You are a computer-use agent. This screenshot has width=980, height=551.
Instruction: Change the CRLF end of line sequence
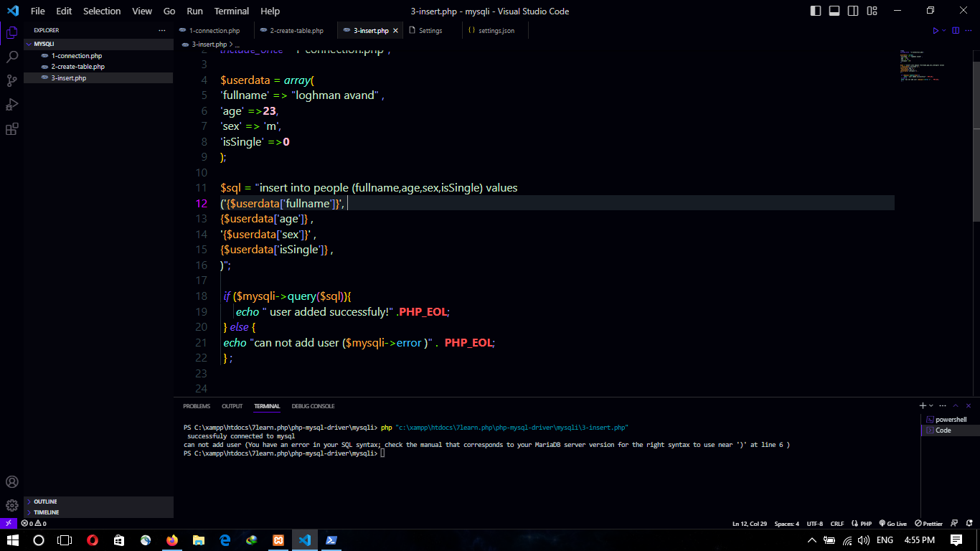point(837,523)
